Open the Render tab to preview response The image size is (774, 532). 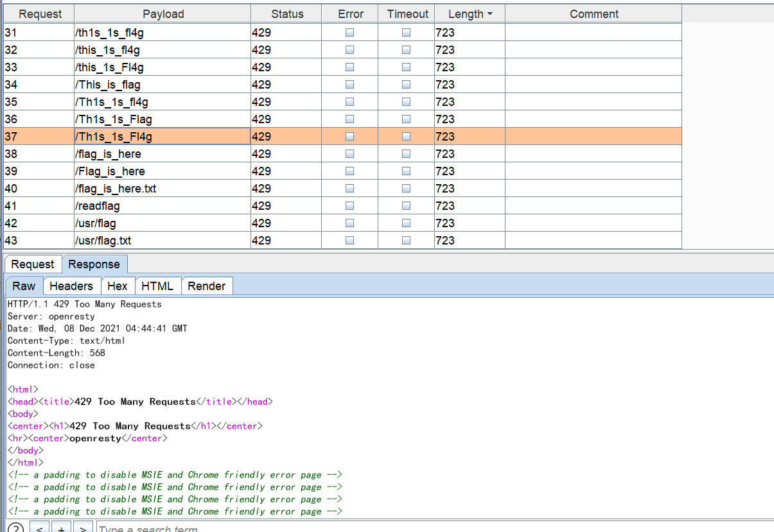[207, 286]
